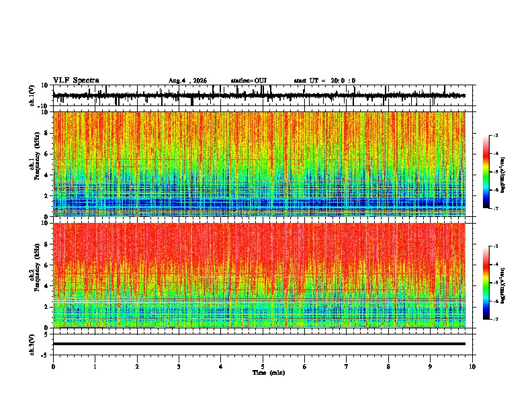Click the ch.2 spectrogram color scale bar

tap(486, 283)
